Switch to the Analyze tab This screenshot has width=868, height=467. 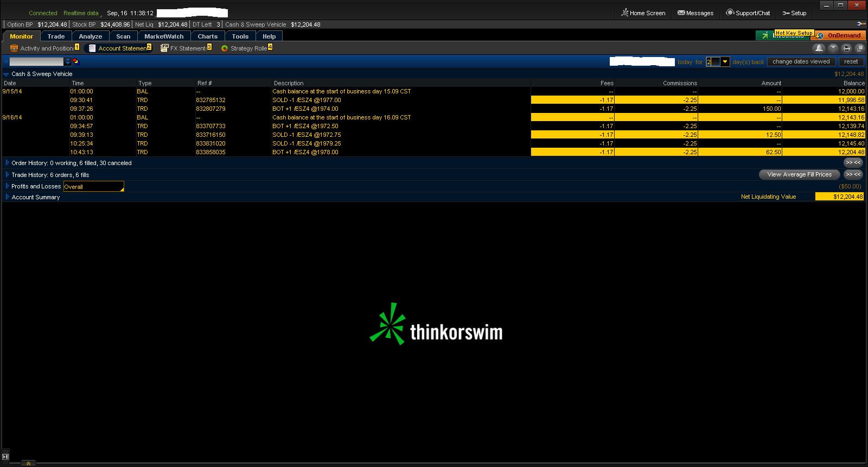click(x=91, y=36)
